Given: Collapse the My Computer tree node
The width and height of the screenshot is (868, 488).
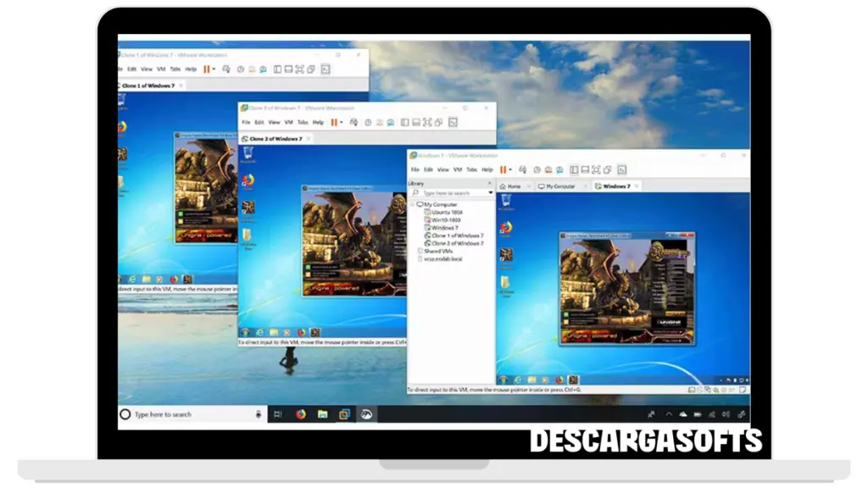Looking at the screenshot, I should pos(413,205).
